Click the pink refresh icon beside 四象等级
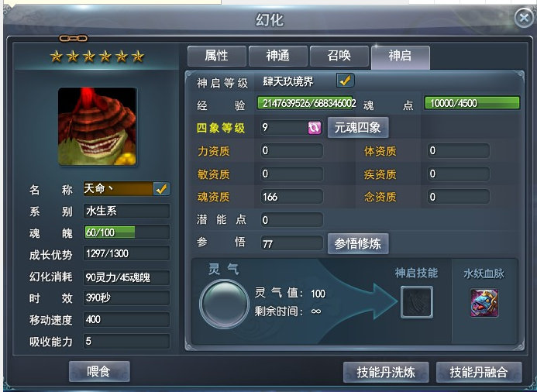Image resolution: width=537 pixels, height=392 pixels. pyautogui.click(x=314, y=127)
